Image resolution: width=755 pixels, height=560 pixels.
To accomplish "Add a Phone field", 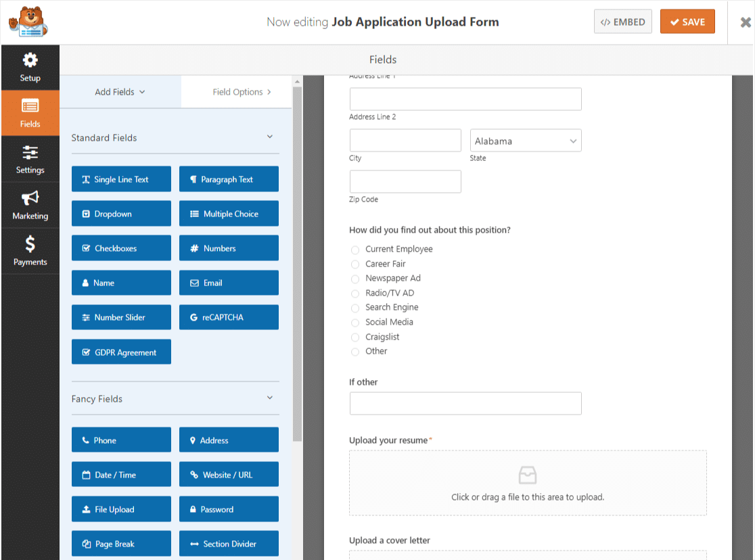I will (x=121, y=440).
